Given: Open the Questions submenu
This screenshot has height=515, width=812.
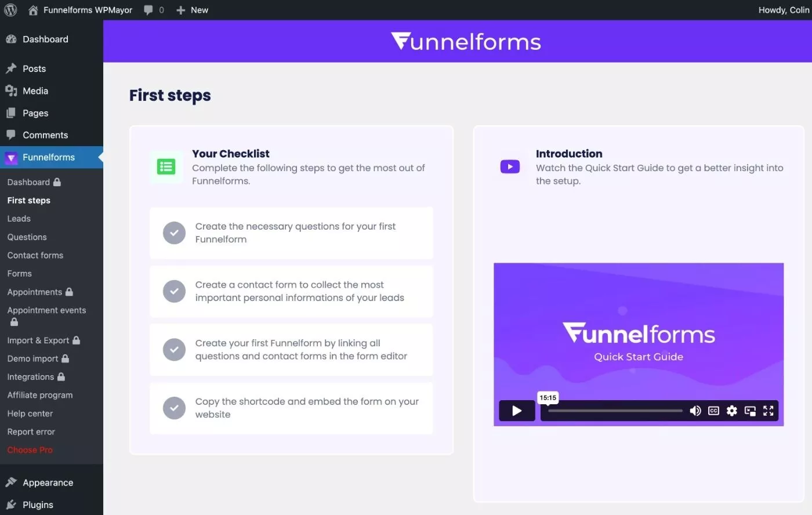Looking at the screenshot, I should [x=27, y=237].
